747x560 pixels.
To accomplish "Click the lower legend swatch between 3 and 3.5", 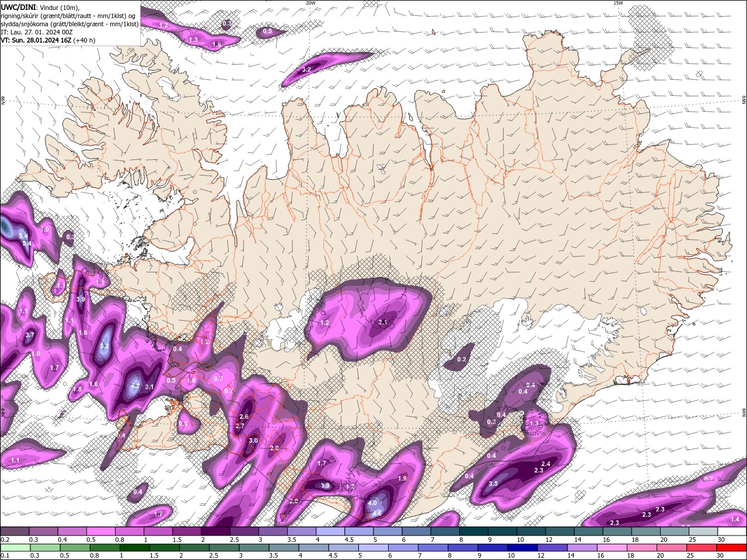I will pyautogui.click(x=254, y=547).
